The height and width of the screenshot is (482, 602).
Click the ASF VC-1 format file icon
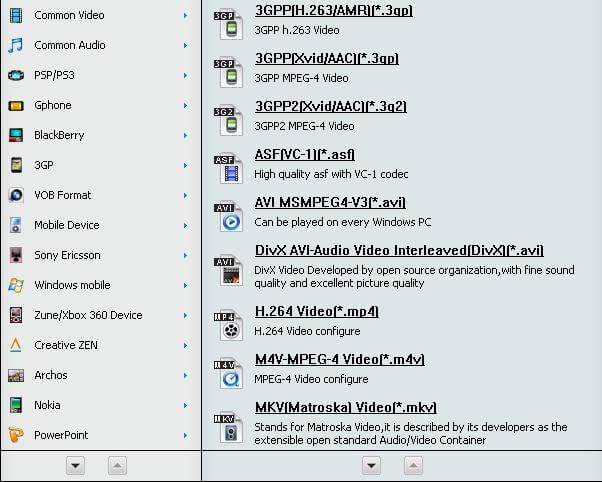[229, 169]
